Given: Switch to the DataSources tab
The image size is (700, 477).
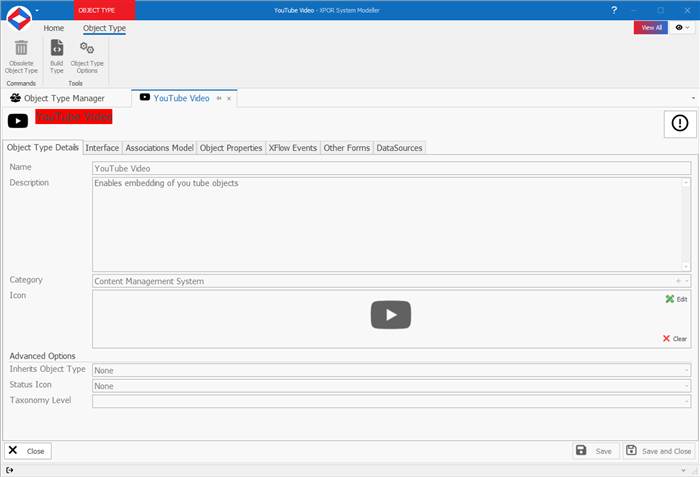Looking at the screenshot, I should coord(399,148).
